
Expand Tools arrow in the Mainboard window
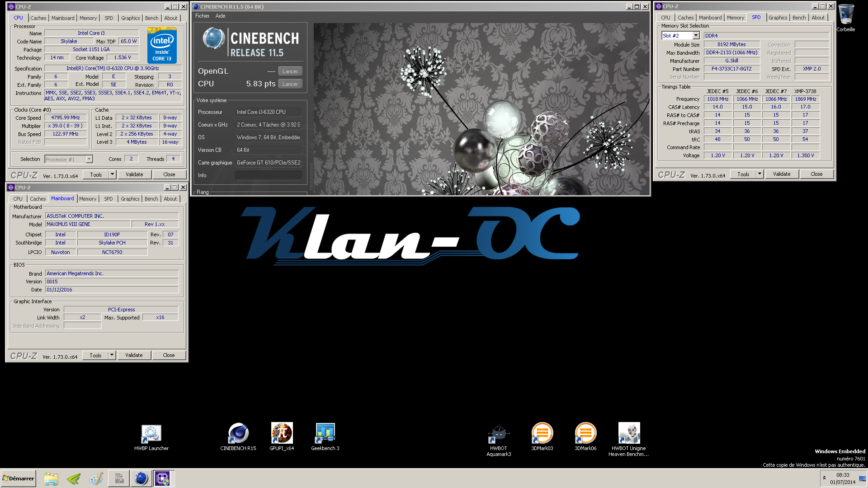click(x=112, y=355)
